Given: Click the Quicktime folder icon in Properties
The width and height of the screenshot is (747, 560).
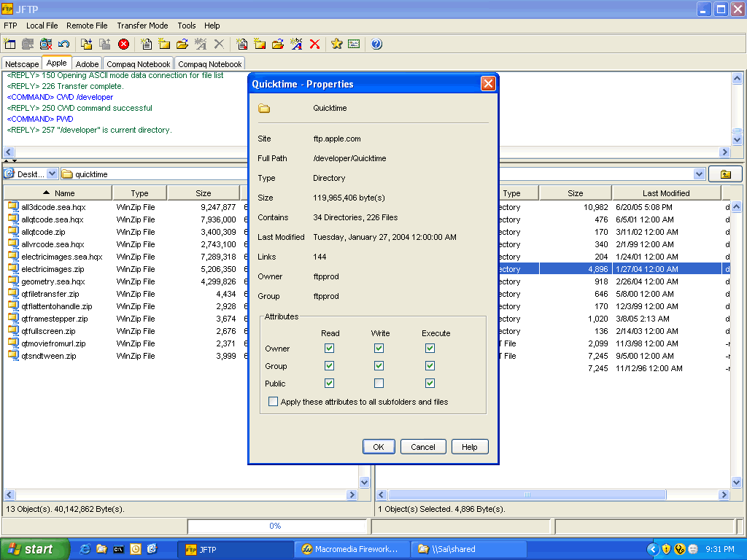Looking at the screenshot, I should click(x=264, y=109).
